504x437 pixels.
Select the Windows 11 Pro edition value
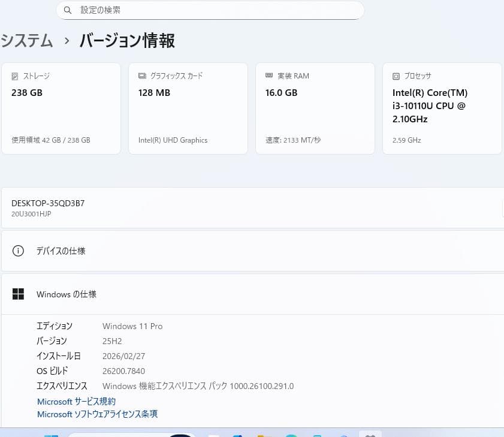click(x=132, y=326)
